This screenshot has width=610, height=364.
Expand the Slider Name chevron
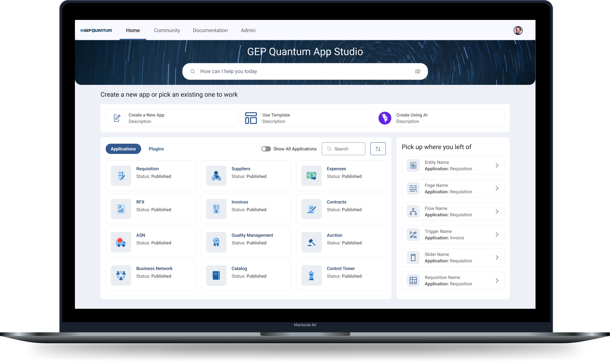(497, 258)
